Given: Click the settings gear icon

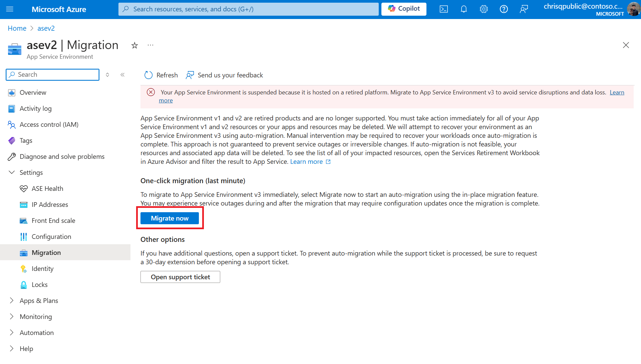Looking at the screenshot, I should tap(484, 9).
